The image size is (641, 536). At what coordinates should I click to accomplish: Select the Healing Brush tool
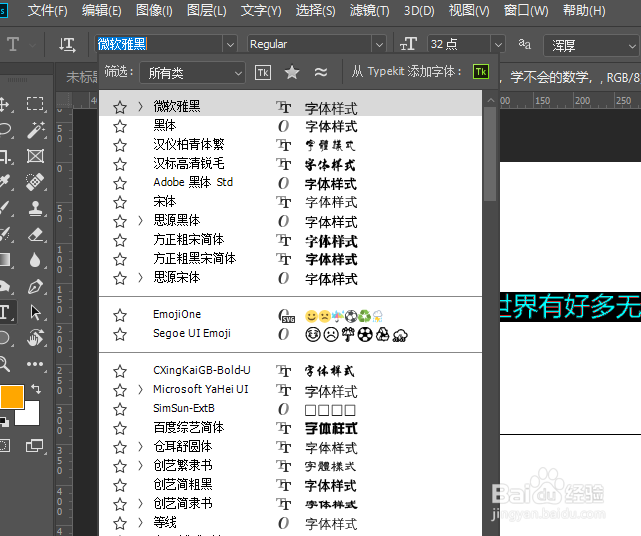click(x=35, y=182)
